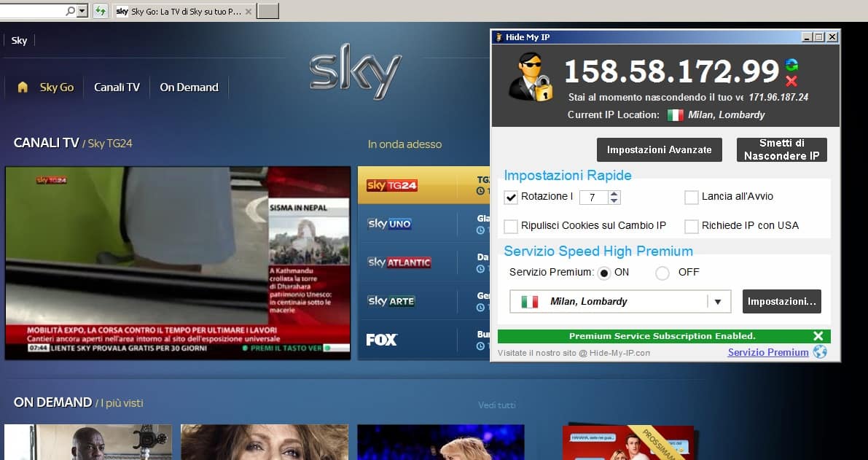Open the Sky Go menu item
Viewport: 868px width, 460px height.
pos(56,87)
